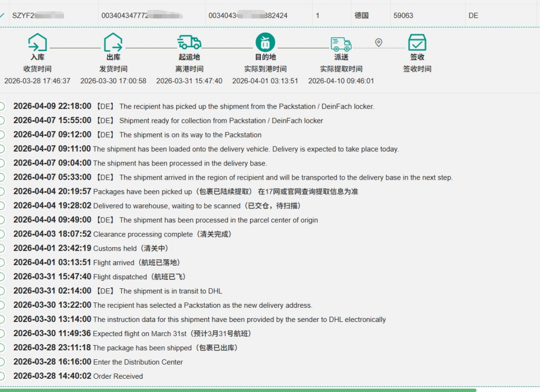Click the location pin icon
Screen dimensions: 540x392
click(x=379, y=43)
